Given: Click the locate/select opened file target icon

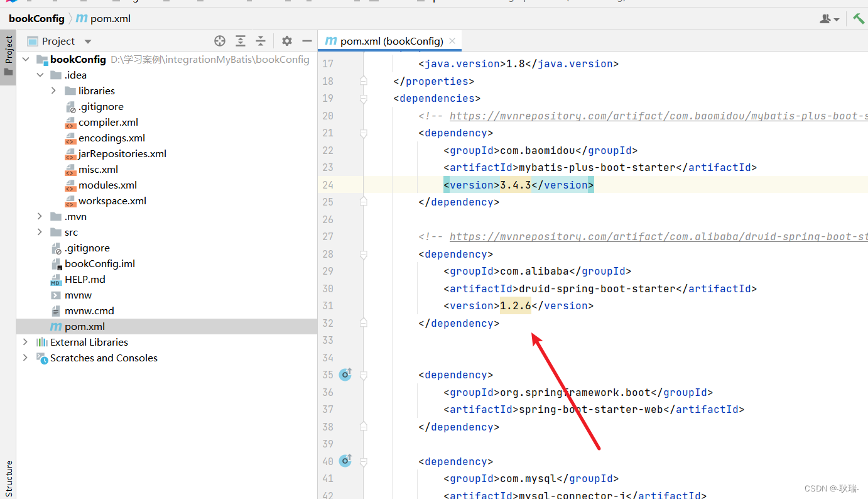Looking at the screenshot, I should [x=220, y=41].
